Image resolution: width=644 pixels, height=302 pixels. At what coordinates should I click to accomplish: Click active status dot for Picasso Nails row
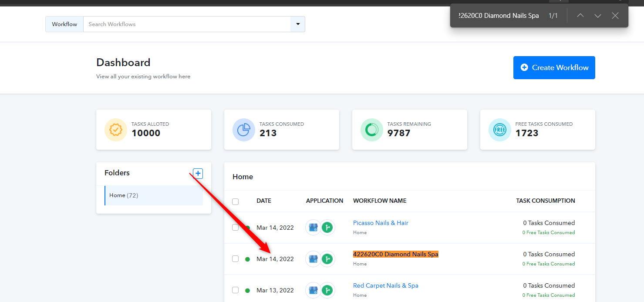pos(247,228)
